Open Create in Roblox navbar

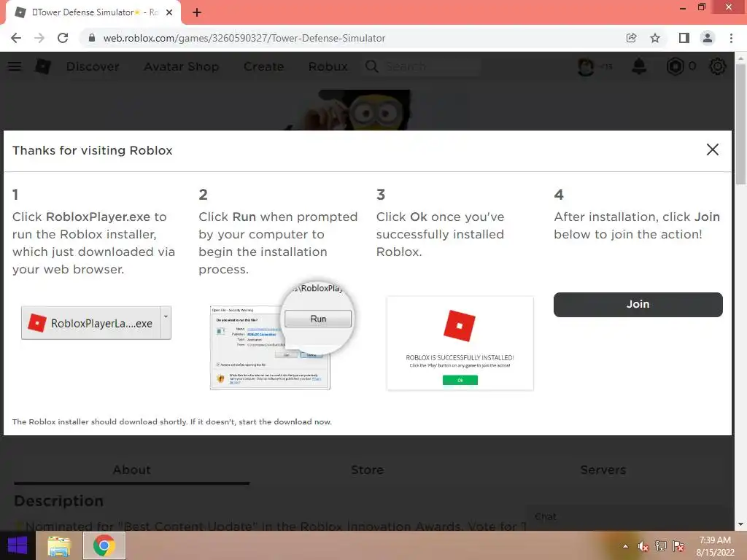pos(263,66)
